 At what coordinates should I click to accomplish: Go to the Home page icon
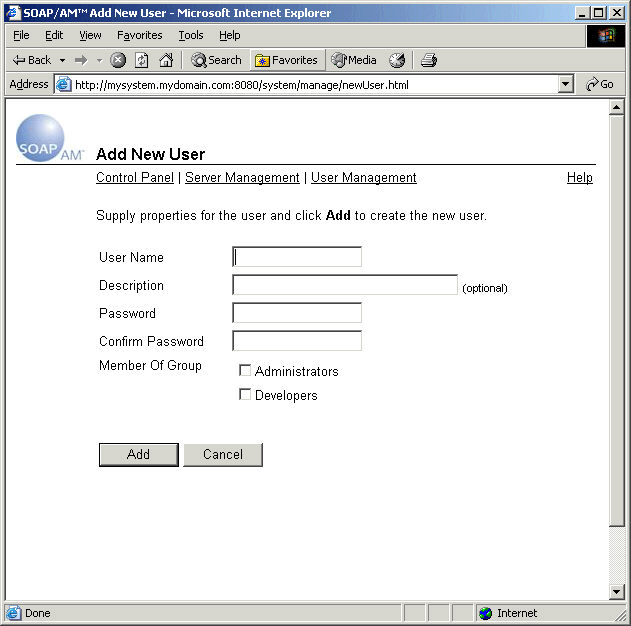tap(166, 60)
